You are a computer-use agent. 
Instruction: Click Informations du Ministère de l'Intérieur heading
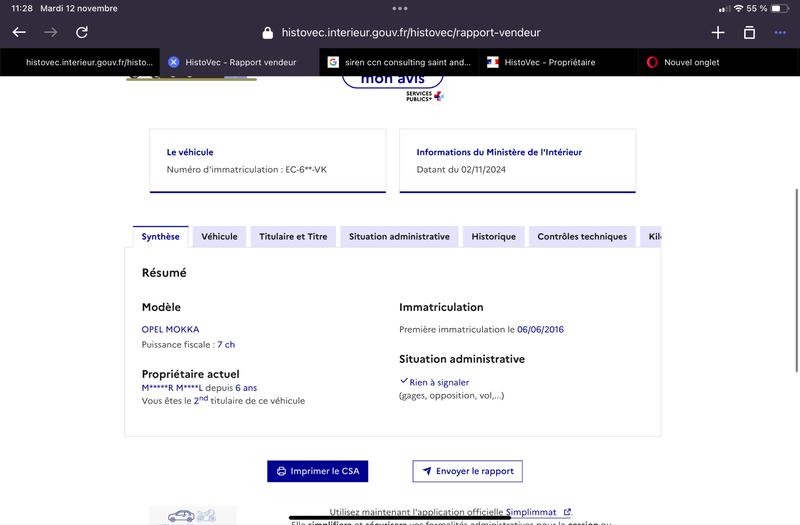[x=499, y=152]
